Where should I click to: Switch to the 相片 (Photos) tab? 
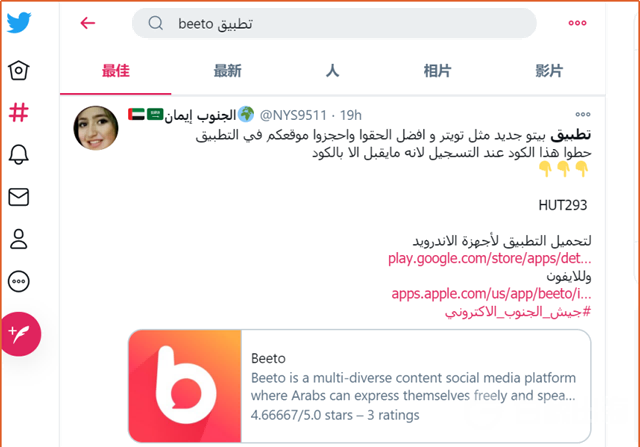pyautogui.click(x=437, y=71)
